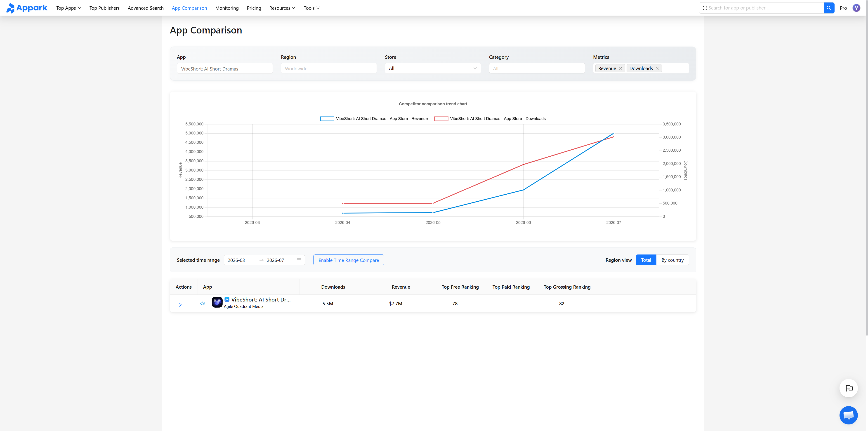Image resolution: width=868 pixels, height=431 pixels.
Task: Click the blue search magnifier button
Action: click(829, 8)
